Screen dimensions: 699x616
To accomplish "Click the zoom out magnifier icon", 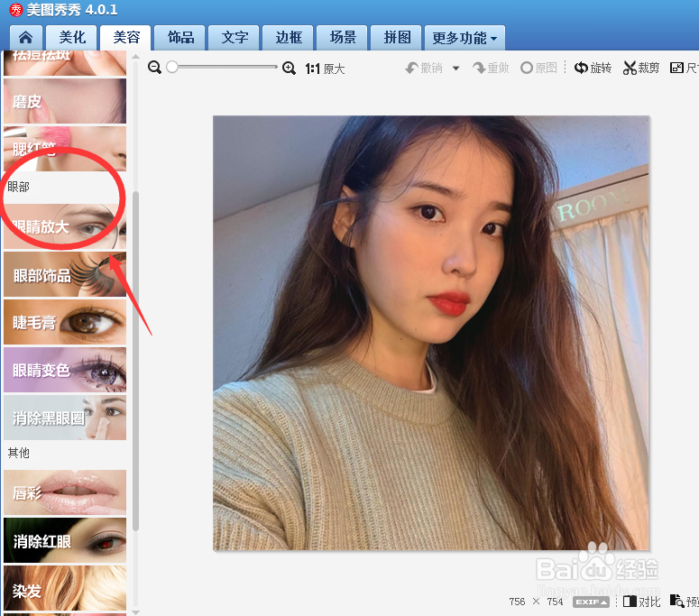I will coord(155,68).
